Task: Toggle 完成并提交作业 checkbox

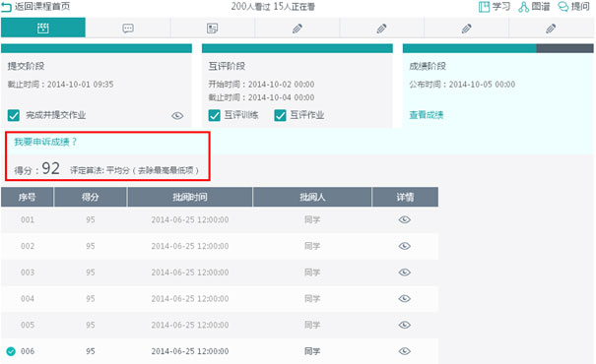Action: tap(14, 115)
